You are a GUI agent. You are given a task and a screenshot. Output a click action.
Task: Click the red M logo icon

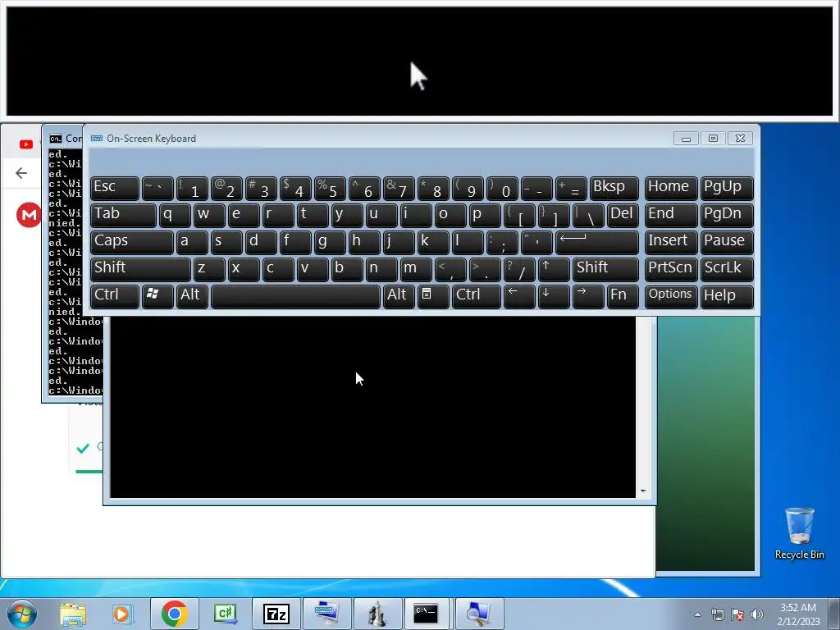29,215
